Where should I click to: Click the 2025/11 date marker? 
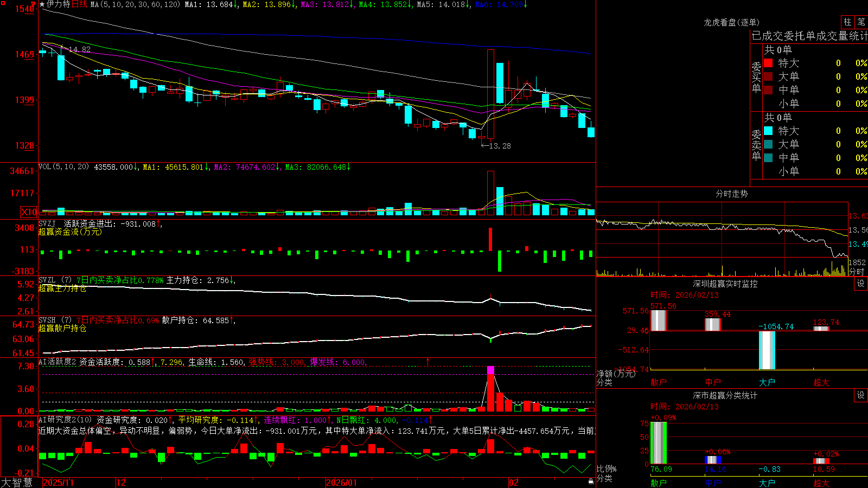pos(58,483)
